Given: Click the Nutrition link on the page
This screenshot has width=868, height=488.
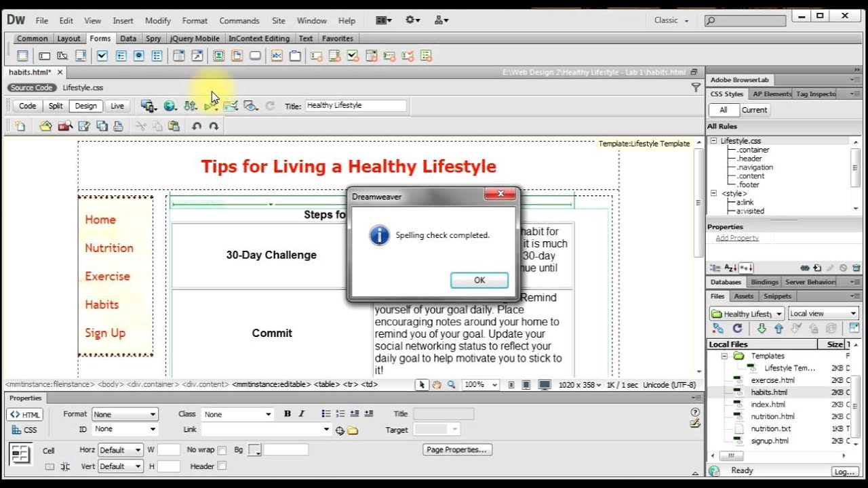Looking at the screenshot, I should [x=109, y=248].
